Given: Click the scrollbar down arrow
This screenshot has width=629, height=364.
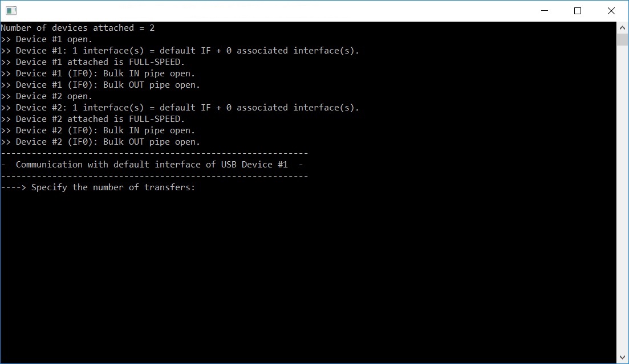Looking at the screenshot, I should coord(622,357).
